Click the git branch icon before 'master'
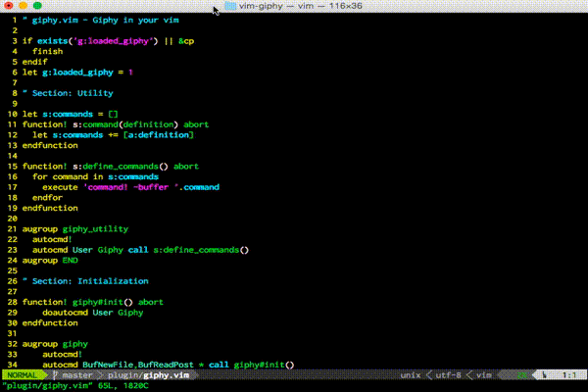This screenshot has height=392, width=588. (55, 375)
